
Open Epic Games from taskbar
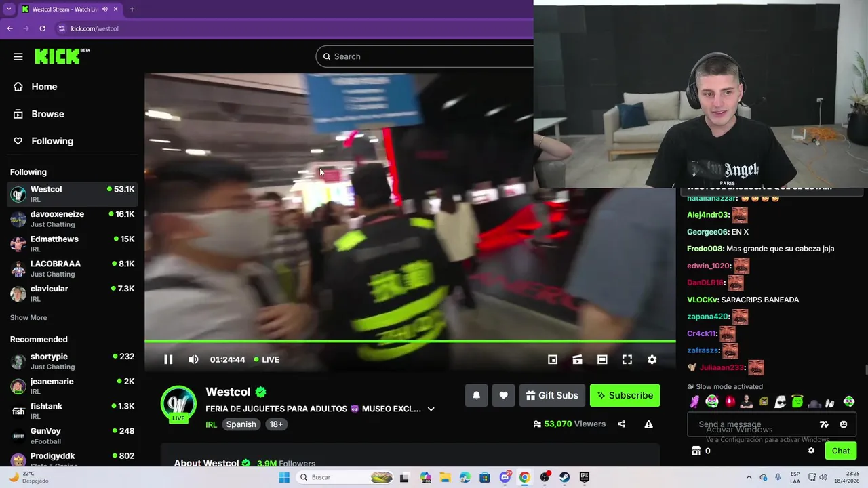(x=585, y=477)
